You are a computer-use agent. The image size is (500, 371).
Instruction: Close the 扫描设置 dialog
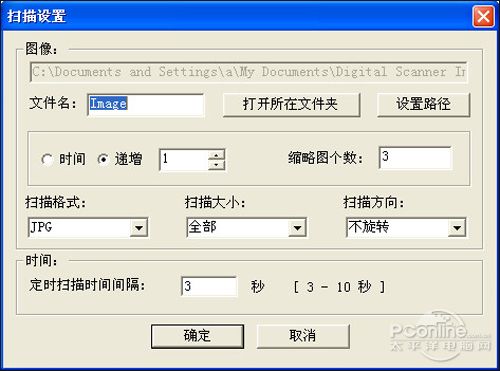[483, 16]
